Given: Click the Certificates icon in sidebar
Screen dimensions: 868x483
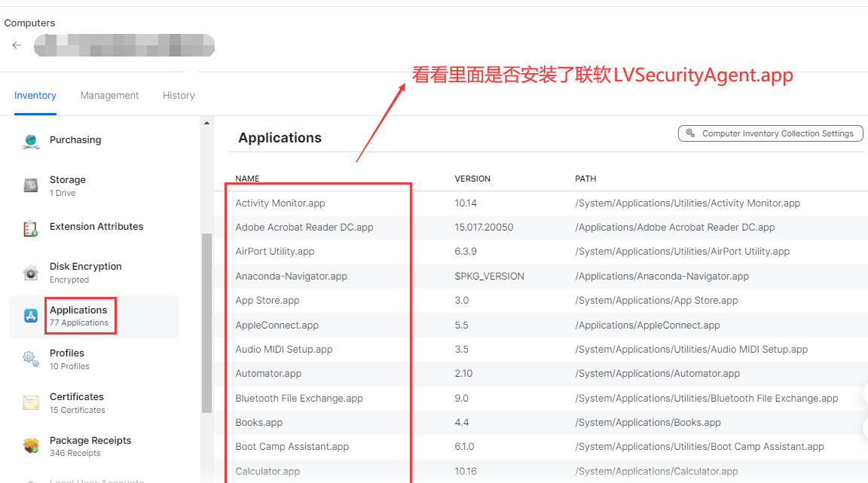Looking at the screenshot, I should pos(31,402).
